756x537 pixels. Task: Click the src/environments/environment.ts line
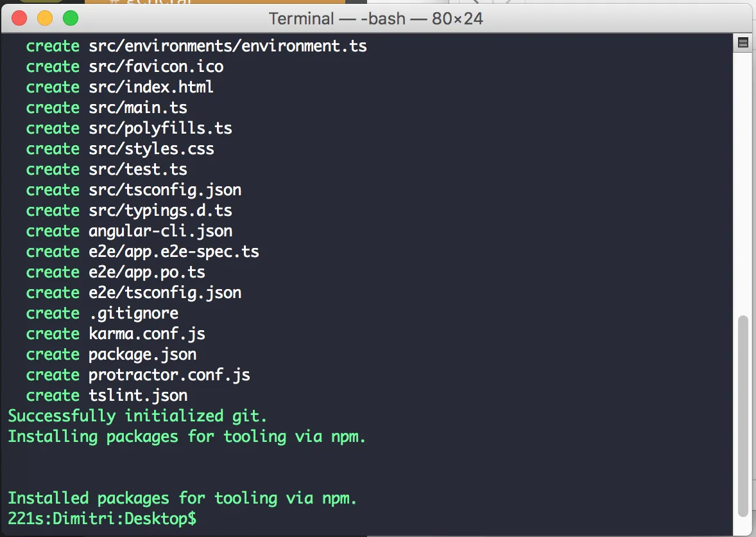(x=228, y=46)
